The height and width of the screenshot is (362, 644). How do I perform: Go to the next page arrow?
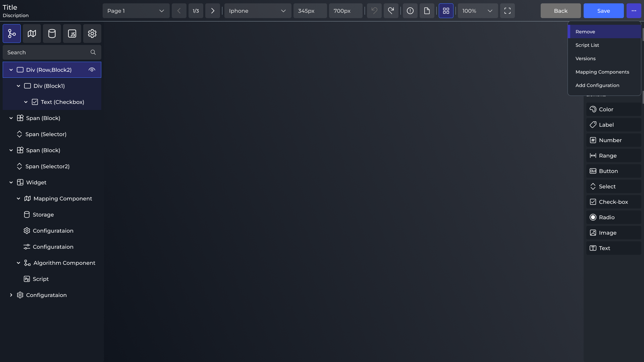(213, 11)
